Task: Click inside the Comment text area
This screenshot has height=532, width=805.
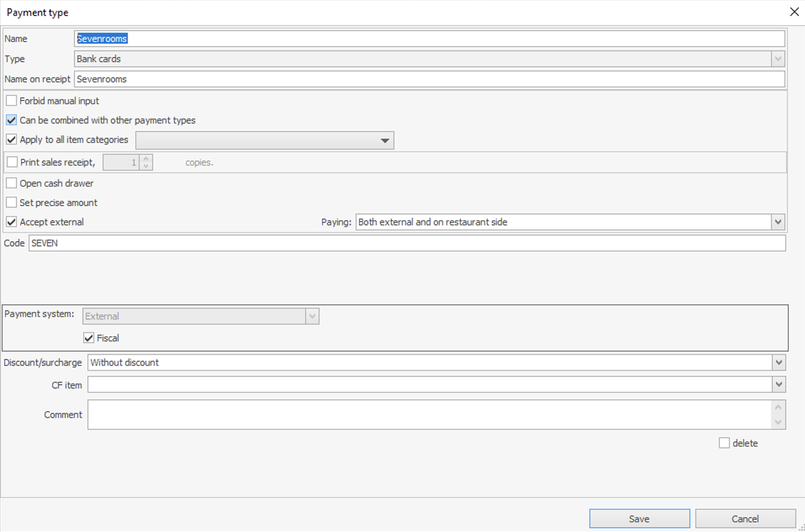Action: pyautogui.click(x=429, y=415)
